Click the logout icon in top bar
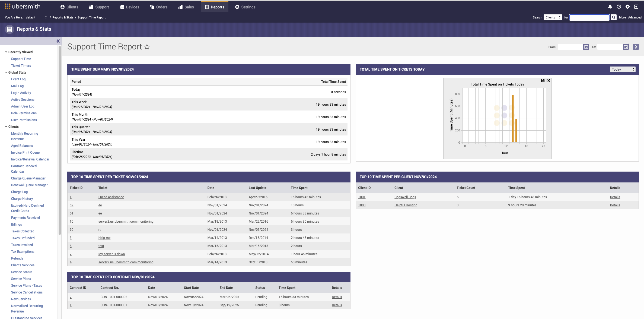 pos(636,7)
